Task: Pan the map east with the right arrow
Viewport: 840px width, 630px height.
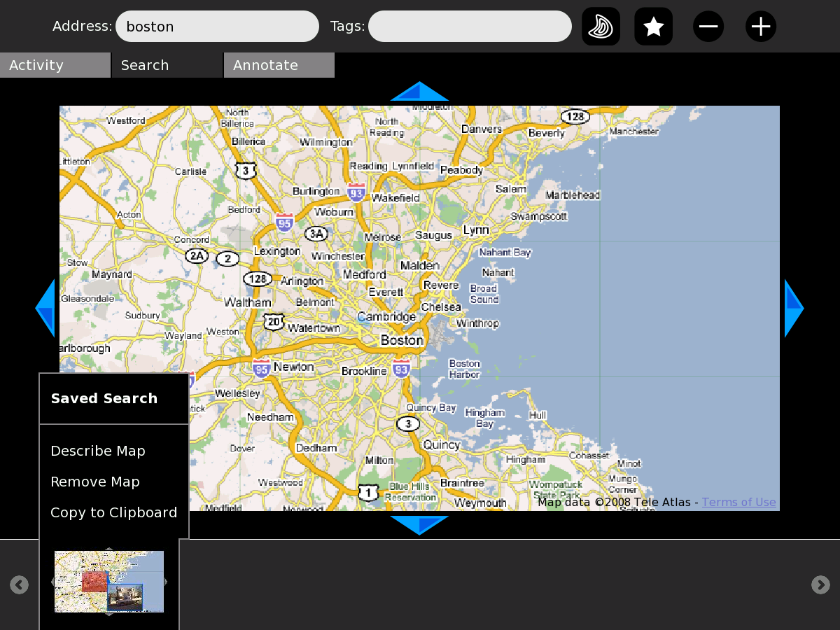Action: [x=793, y=308]
